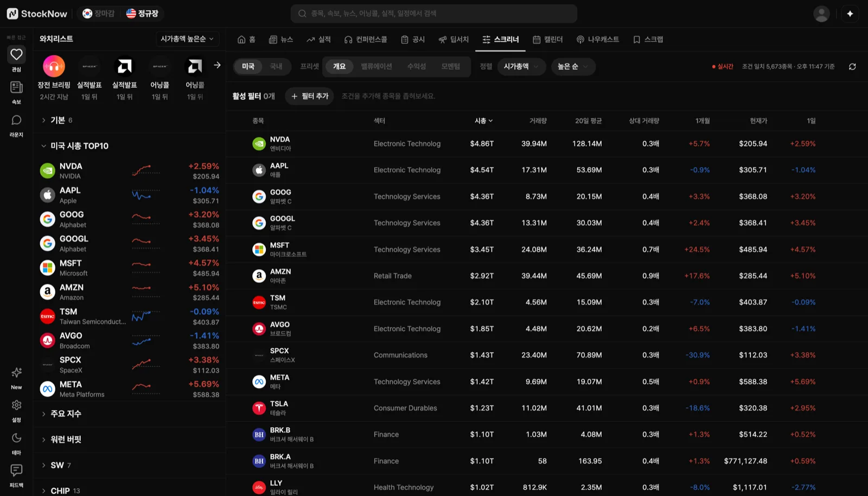Click MSFT logo in the screener table
Screen dimensions: 868x496
(259, 250)
